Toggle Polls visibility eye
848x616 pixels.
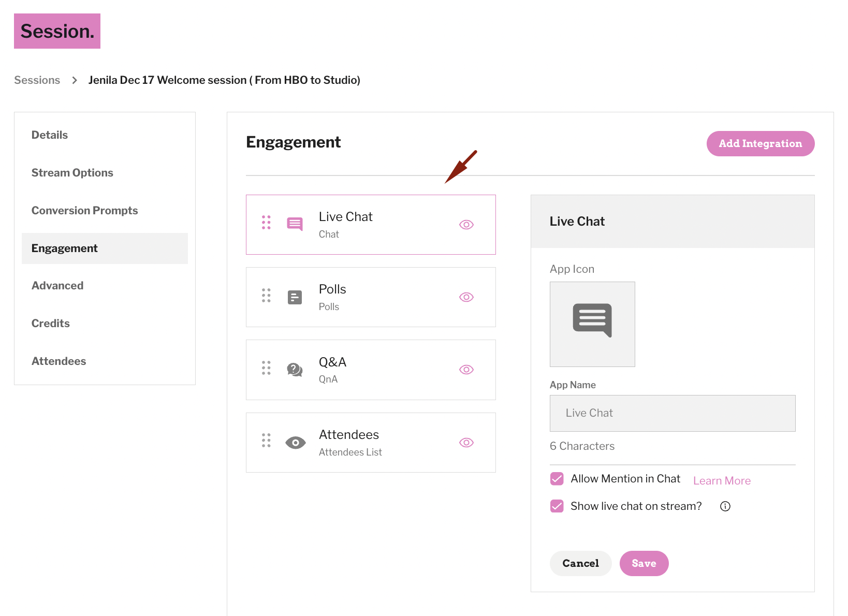click(x=466, y=297)
